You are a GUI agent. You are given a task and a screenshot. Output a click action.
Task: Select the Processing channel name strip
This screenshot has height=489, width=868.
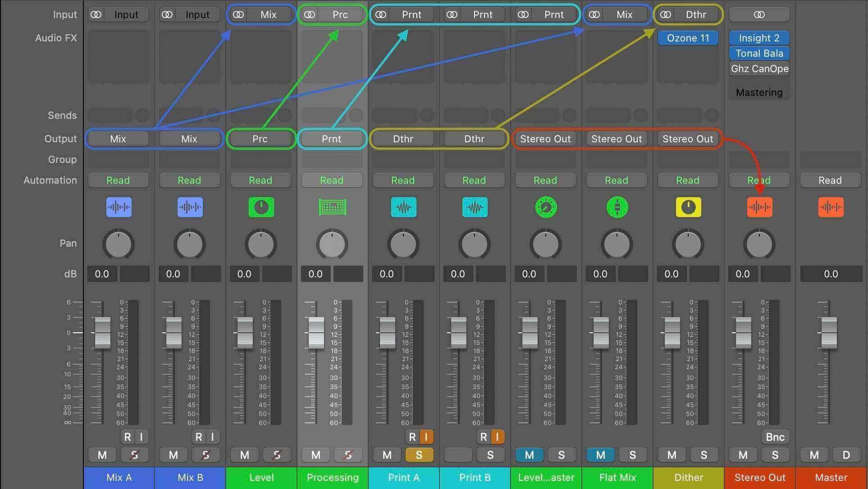pyautogui.click(x=333, y=478)
